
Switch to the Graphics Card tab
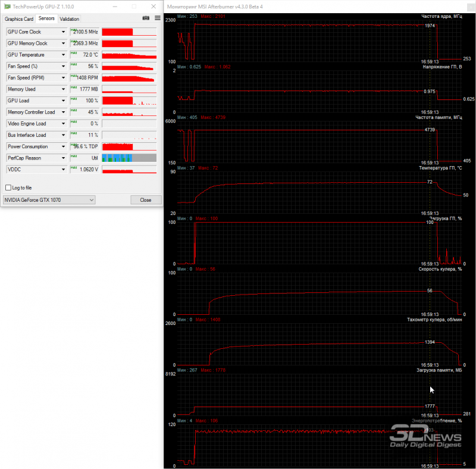click(x=19, y=19)
